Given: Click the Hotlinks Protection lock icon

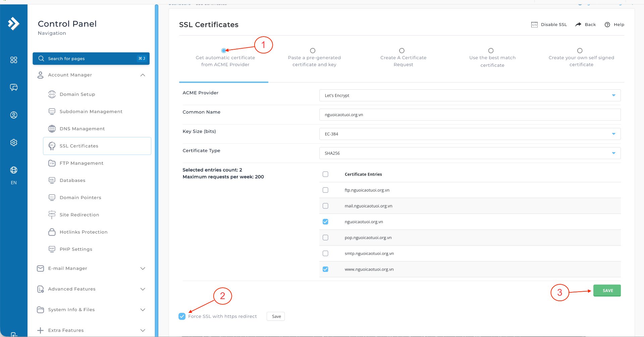Looking at the screenshot, I should click(52, 232).
